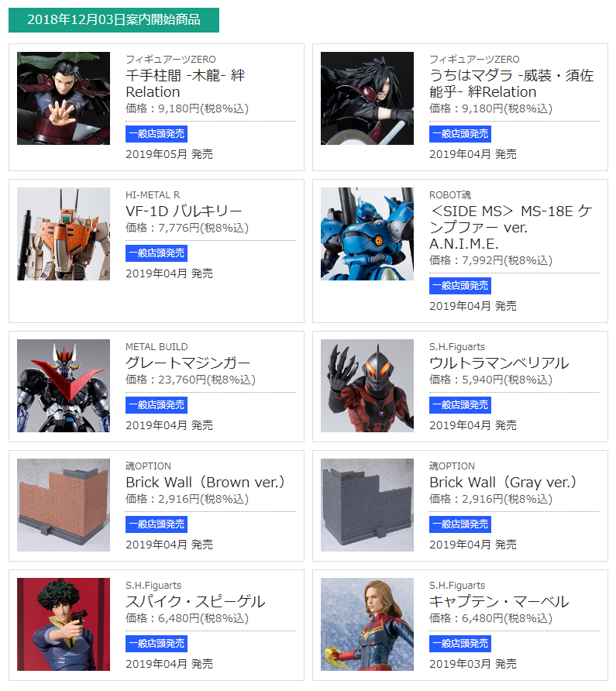Image resolution: width=616 pixels, height=691 pixels.
Task: Open the VF-1D バルキリー product title
Action: pyautogui.click(x=184, y=211)
